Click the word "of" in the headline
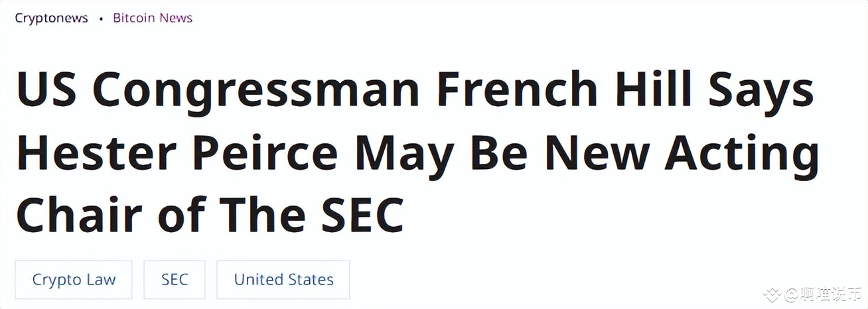 181,216
